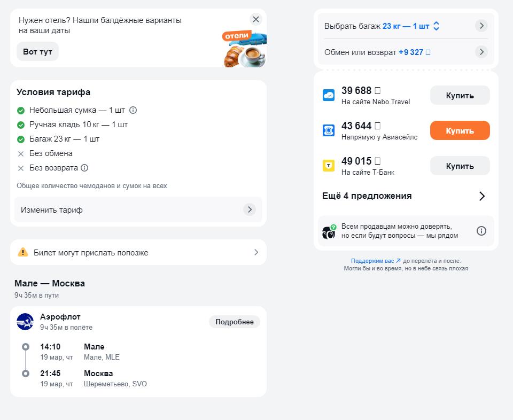Click the yellow warning triangle icon
The height and width of the screenshot is (420, 513).
pos(23,252)
